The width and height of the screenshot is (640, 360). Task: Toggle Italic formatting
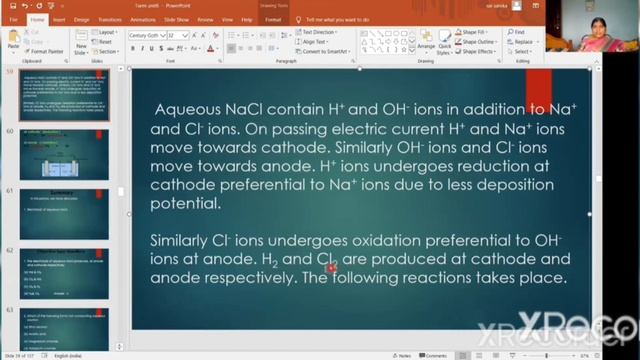(x=142, y=49)
